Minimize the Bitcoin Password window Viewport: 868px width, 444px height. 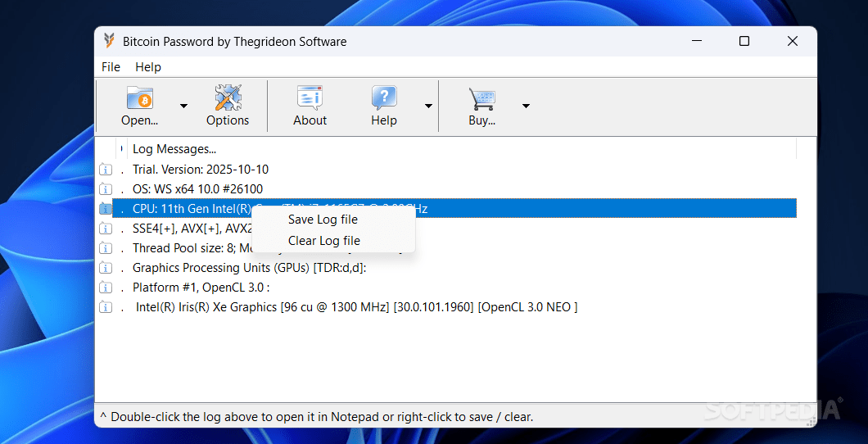coord(696,41)
